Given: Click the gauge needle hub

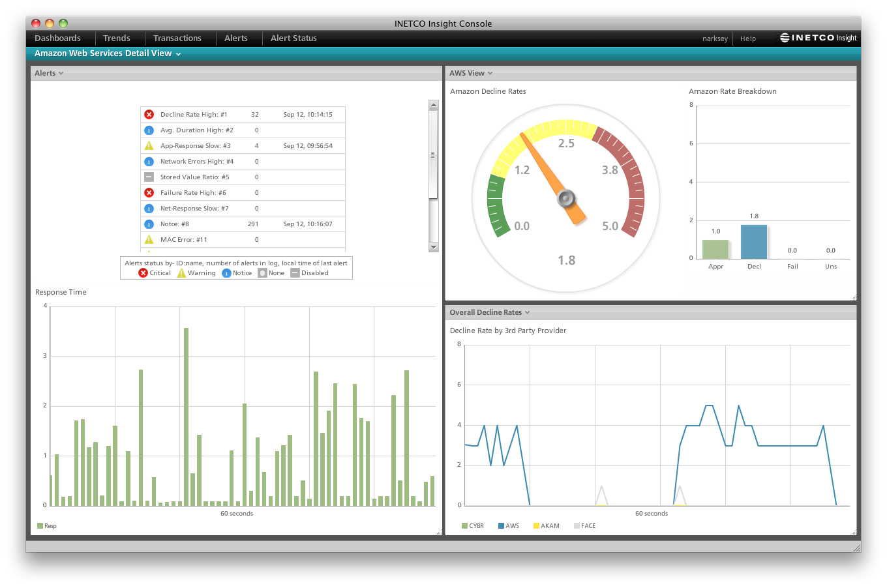Looking at the screenshot, I should click(x=566, y=198).
